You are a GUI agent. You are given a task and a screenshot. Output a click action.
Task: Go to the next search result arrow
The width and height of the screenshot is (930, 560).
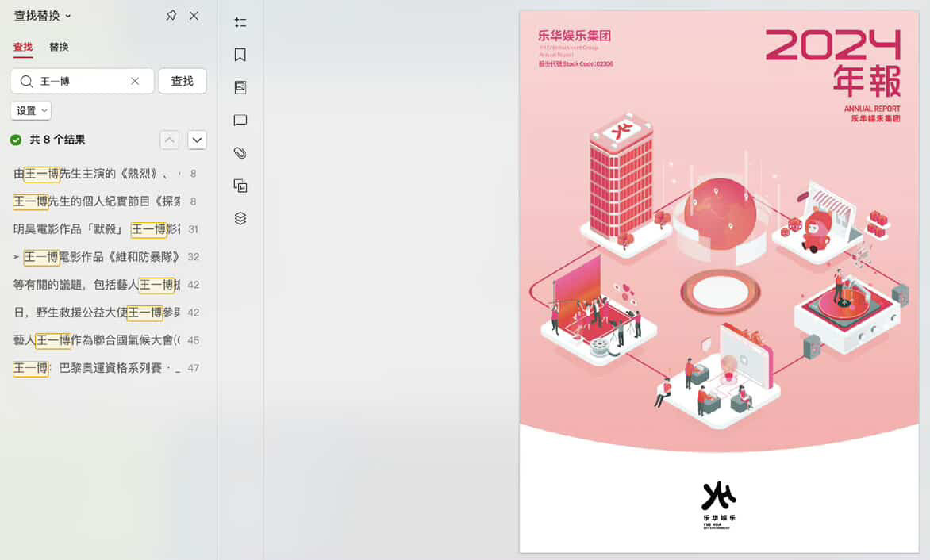point(197,140)
